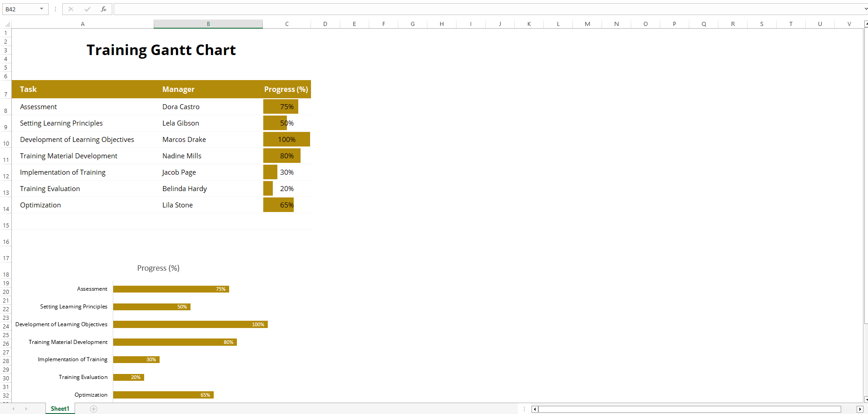Click the 50% progress cell

(x=287, y=123)
